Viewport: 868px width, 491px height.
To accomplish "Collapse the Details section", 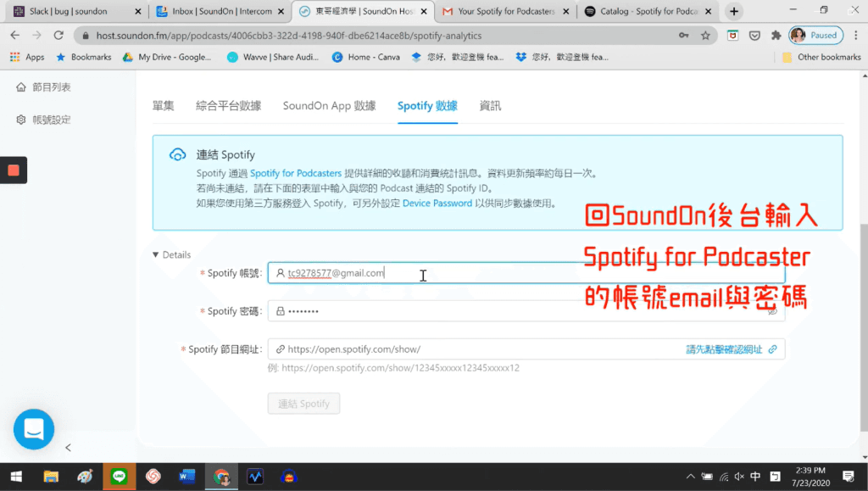I will click(171, 254).
